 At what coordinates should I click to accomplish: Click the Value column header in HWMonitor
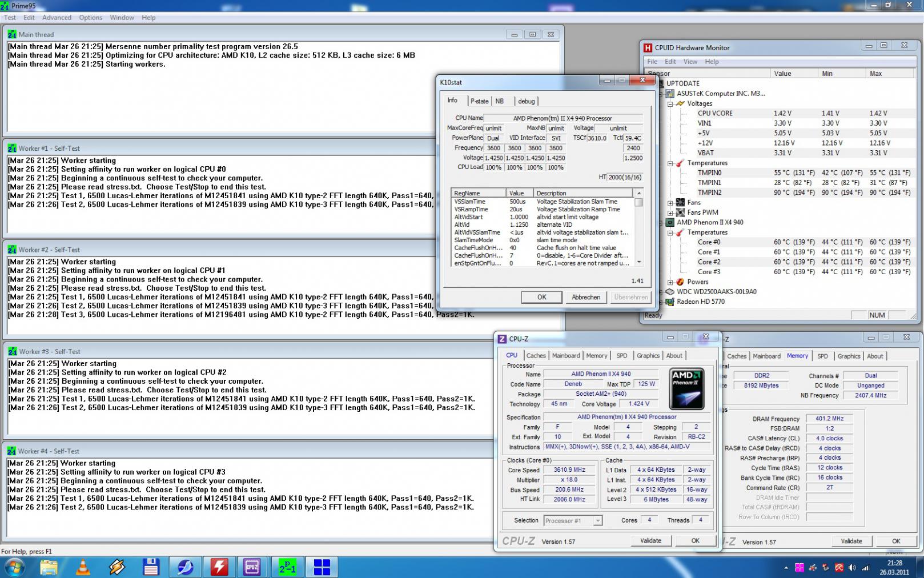tap(794, 74)
